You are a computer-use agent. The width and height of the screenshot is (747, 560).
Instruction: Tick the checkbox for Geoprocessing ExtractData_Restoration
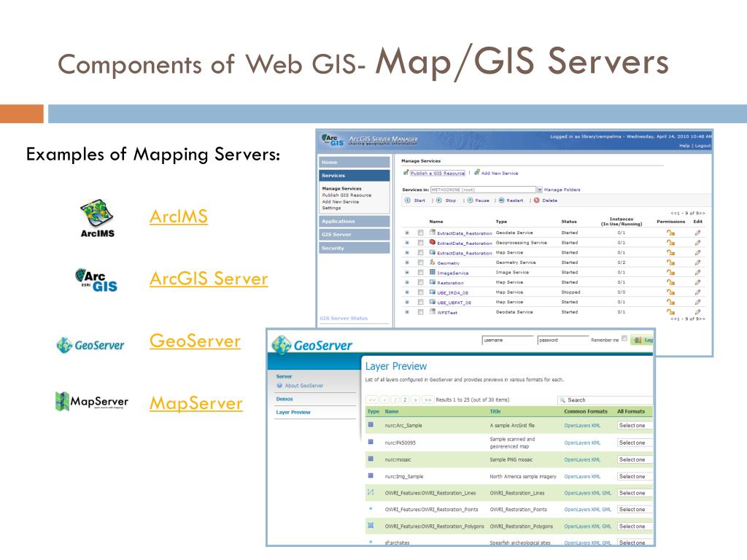tap(420, 243)
